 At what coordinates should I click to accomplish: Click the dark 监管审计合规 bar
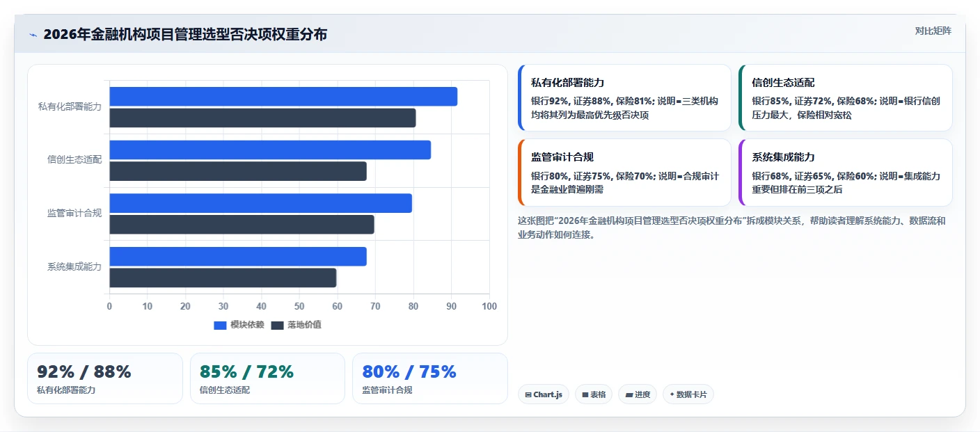(x=242, y=225)
